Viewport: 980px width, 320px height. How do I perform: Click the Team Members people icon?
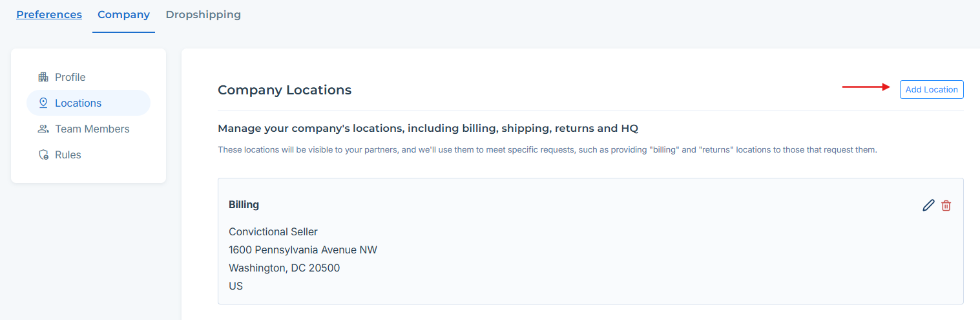coord(43,129)
